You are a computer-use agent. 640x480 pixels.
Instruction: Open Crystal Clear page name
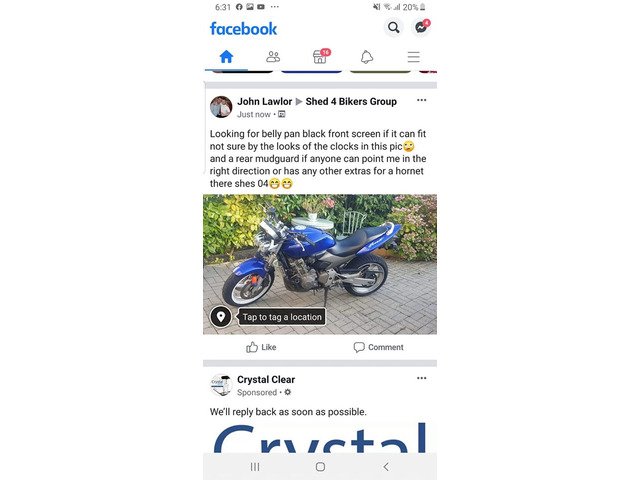[266, 380]
